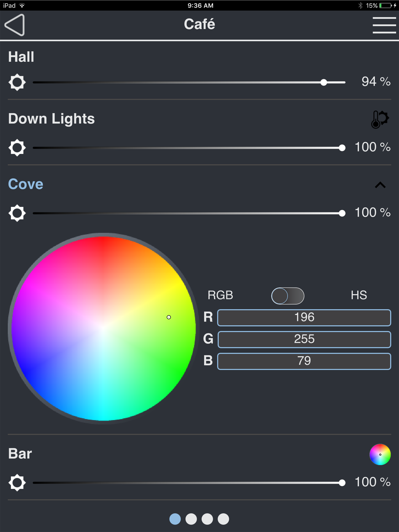This screenshot has height=532, width=399.
Task: Tap the Hall brightness sun icon
Action: tap(17, 82)
